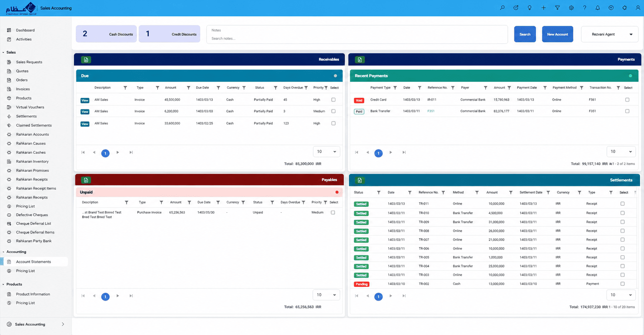Open Invoices in the sidebar

pos(23,89)
